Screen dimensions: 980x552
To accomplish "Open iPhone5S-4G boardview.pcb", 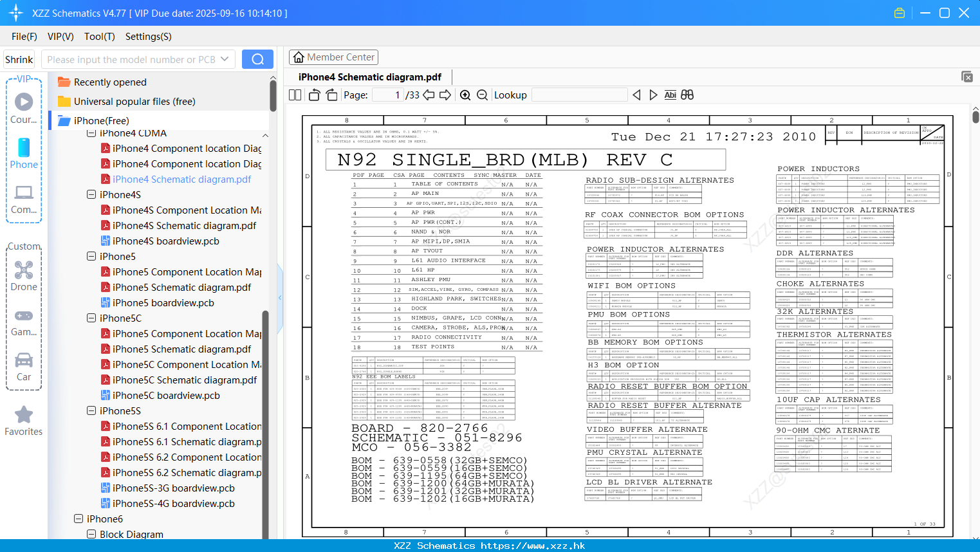I will tap(167, 504).
